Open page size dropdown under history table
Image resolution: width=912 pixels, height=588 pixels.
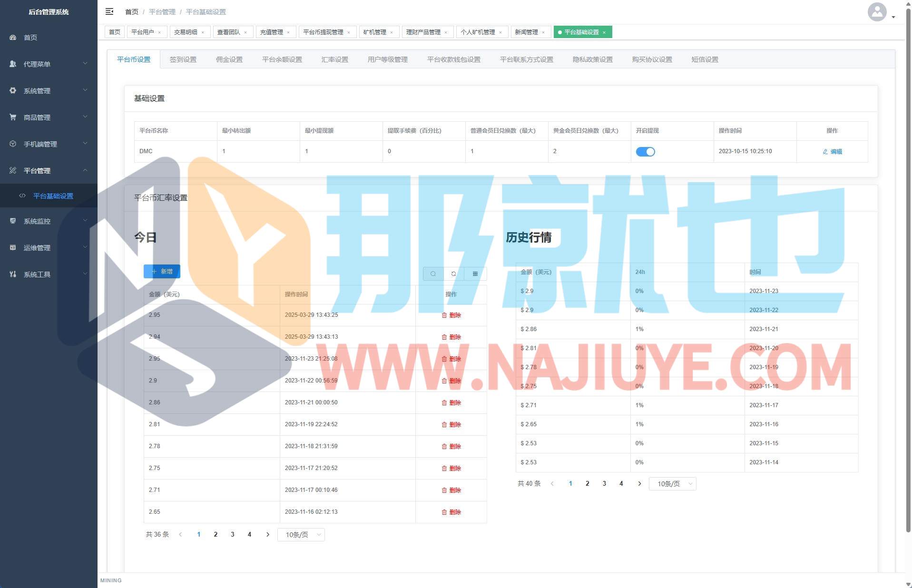[672, 484]
